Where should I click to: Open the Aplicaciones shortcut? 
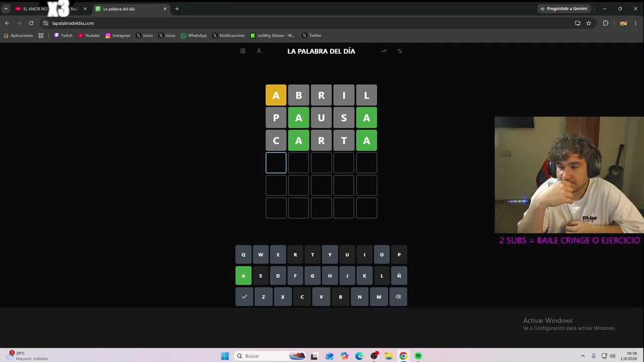click(18, 36)
